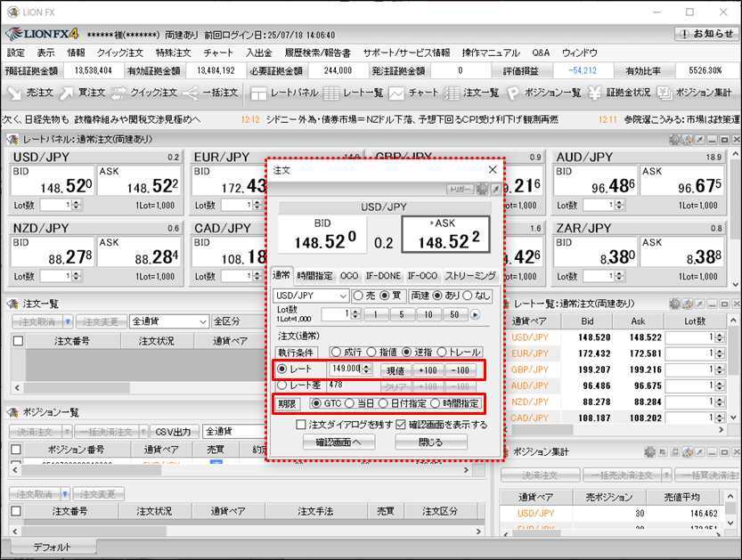Expand the 全通貨 dropdown in 注文一覧 panel

click(168, 321)
